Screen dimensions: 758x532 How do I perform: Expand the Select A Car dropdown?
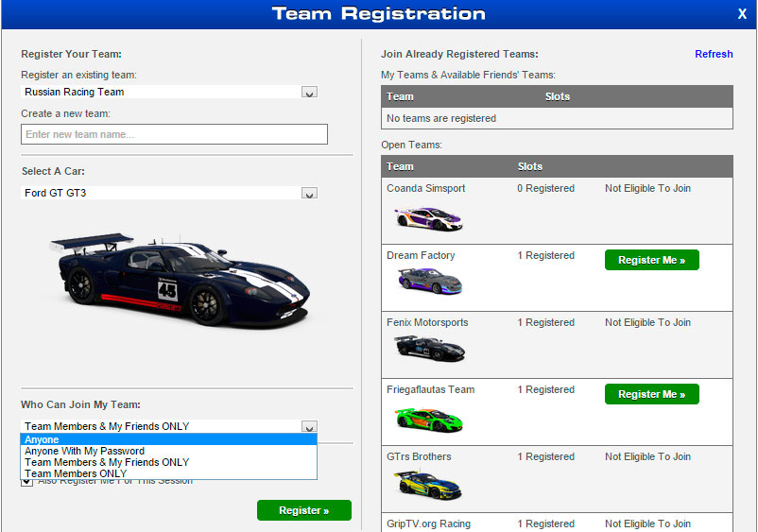click(x=309, y=194)
